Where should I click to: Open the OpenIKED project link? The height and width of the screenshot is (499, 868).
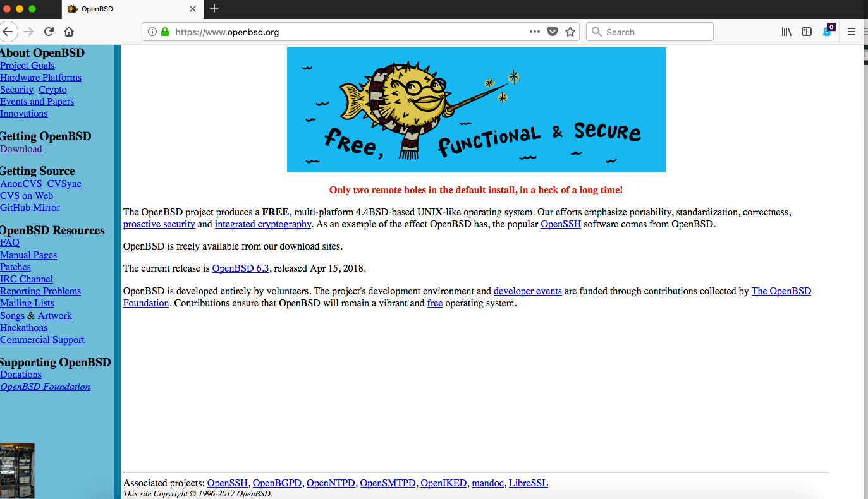point(444,483)
